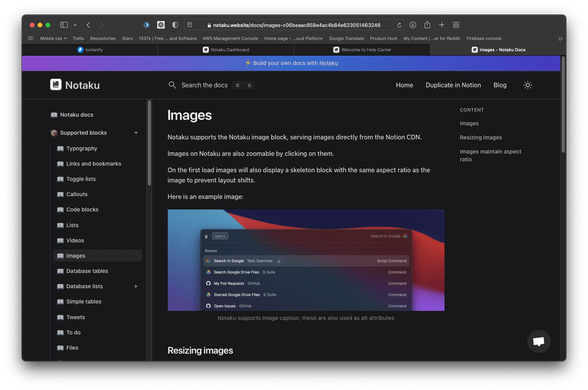588x390 pixels.
Task: Click the Safari share icon
Action: pos(427,25)
